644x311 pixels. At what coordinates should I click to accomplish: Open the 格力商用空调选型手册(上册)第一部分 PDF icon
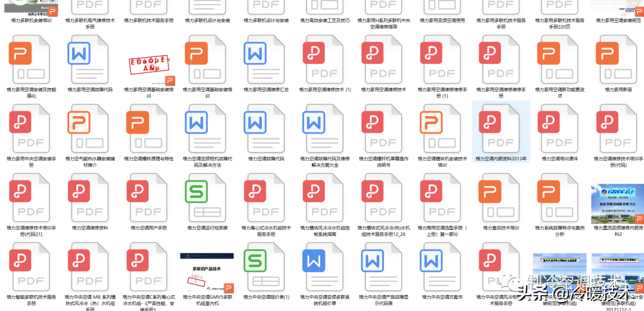(x=440, y=198)
